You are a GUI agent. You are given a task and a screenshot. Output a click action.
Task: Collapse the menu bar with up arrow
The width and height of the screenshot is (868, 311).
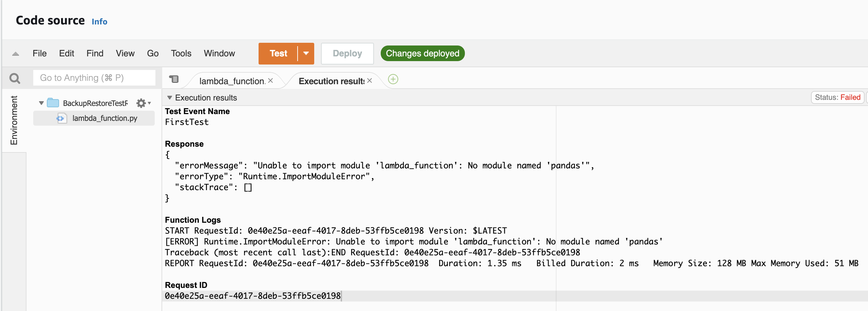(x=16, y=54)
